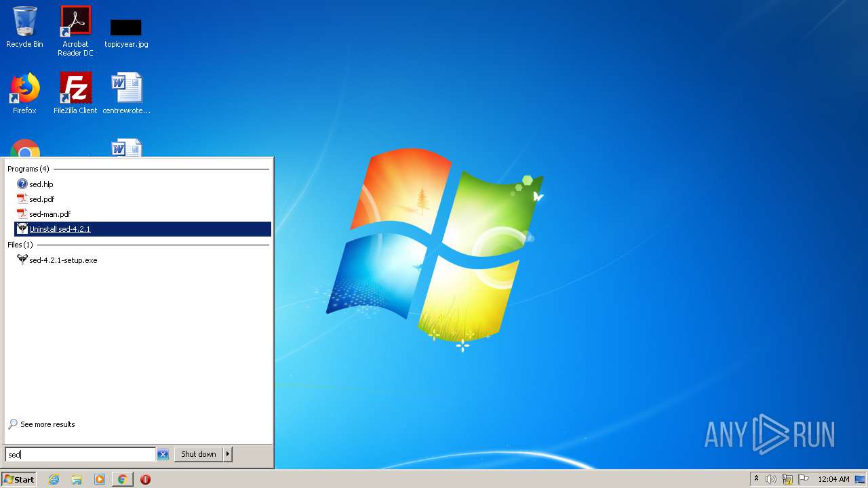Screen dimensions: 868x488
Task: Open Windows Media Player taskbar icon
Action: tap(100, 479)
